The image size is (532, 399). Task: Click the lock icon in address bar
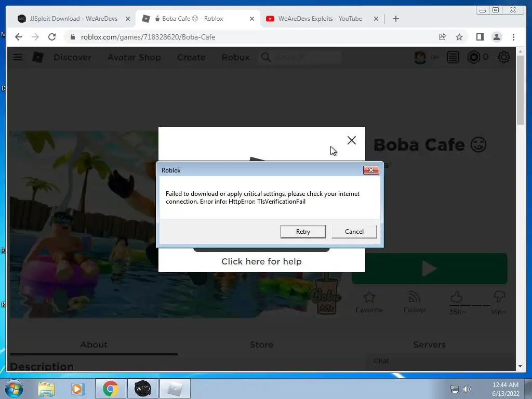coord(73,37)
